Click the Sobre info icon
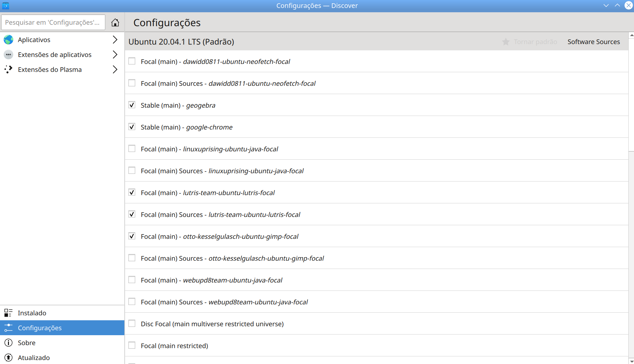The height and width of the screenshot is (364, 634). (x=9, y=343)
